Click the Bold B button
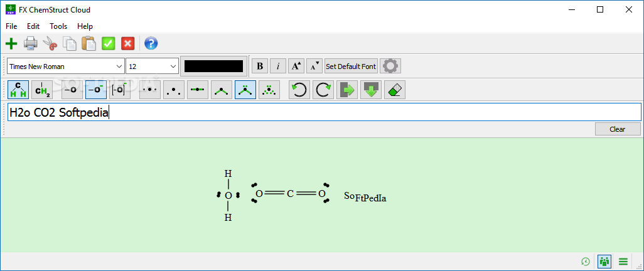The image size is (644, 271). 260,66
